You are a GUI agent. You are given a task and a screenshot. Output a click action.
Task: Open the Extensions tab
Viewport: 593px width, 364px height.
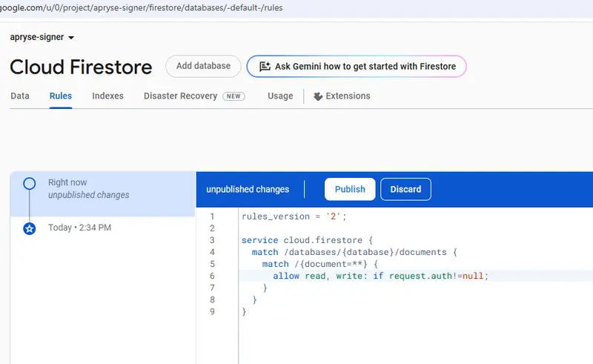pyautogui.click(x=342, y=96)
